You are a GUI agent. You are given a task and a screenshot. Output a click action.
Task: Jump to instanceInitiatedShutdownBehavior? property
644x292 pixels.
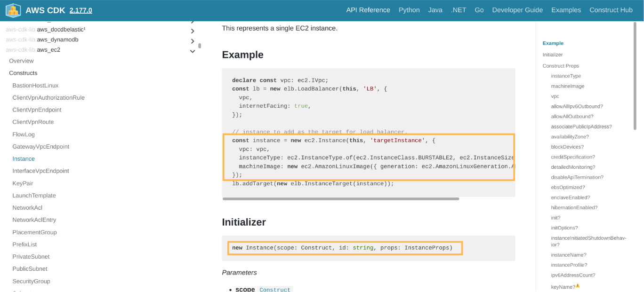pos(588,241)
